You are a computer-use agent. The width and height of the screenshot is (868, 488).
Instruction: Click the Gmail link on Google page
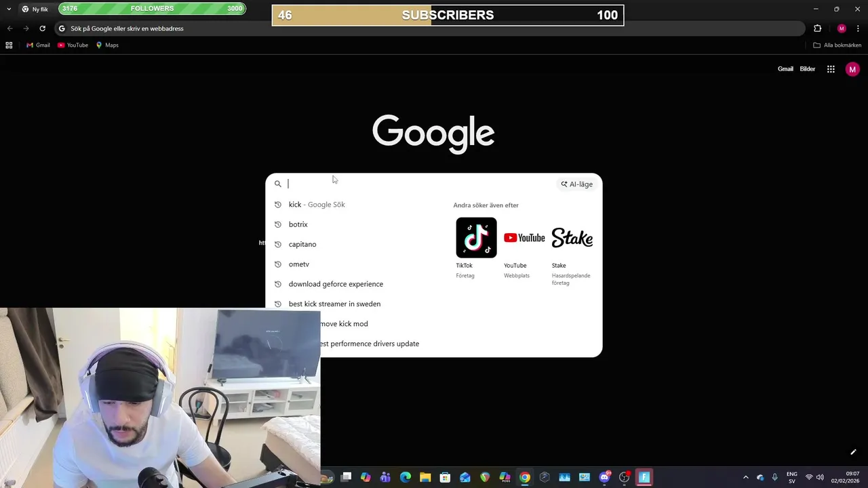785,69
